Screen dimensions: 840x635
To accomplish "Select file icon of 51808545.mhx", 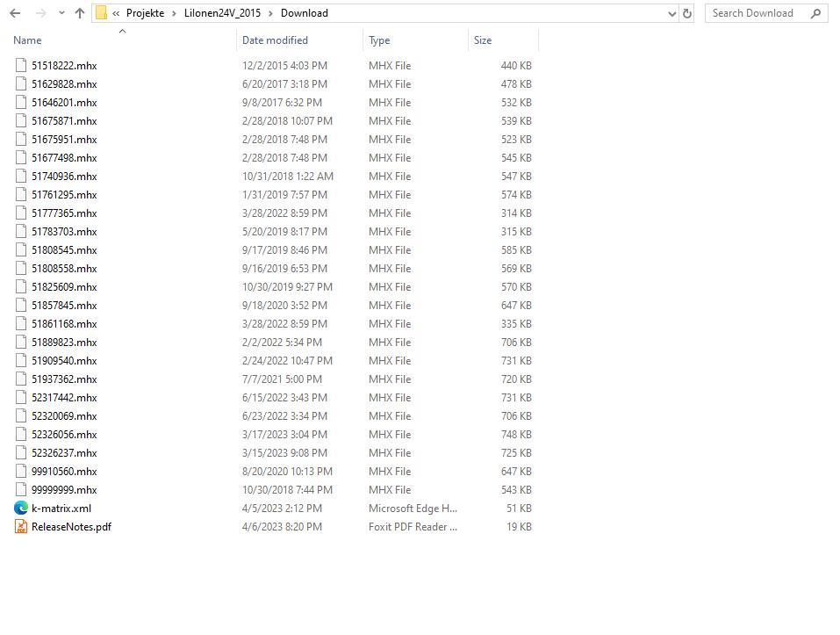I will pos(21,249).
